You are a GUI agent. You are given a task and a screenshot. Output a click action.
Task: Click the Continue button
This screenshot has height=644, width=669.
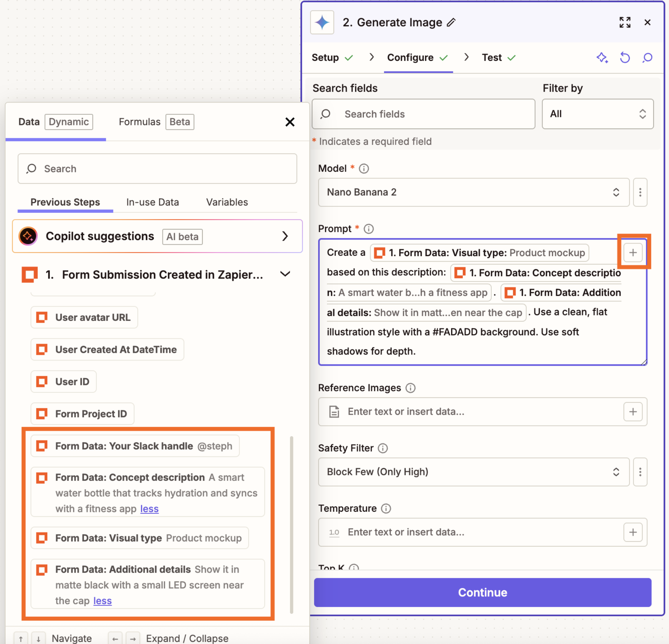pyautogui.click(x=482, y=592)
